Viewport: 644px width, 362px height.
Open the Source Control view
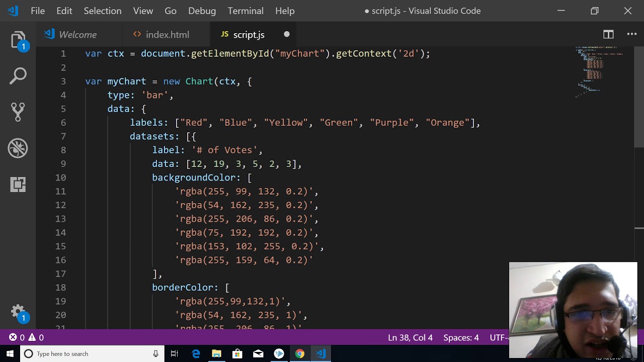[x=18, y=112]
